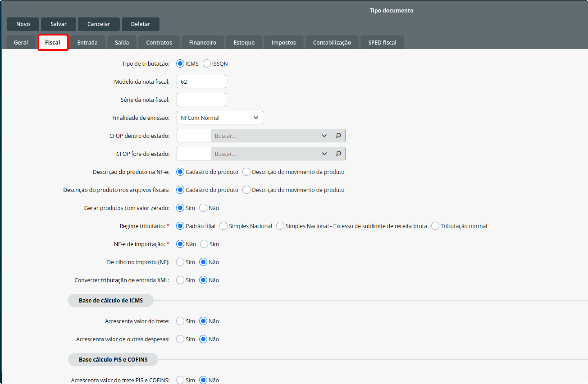Open the Geral tab
The height and width of the screenshot is (384, 588).
(x=21, y=42)
